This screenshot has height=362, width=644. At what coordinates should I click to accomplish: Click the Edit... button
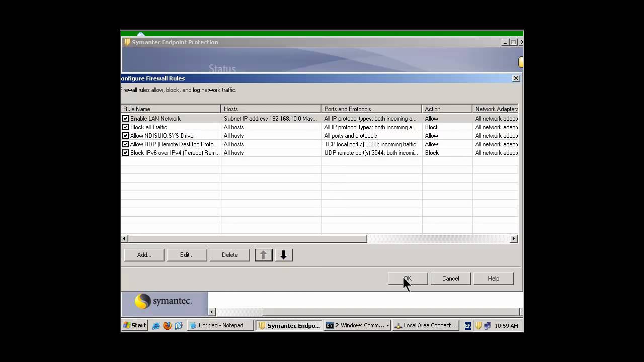pos(187,255)
